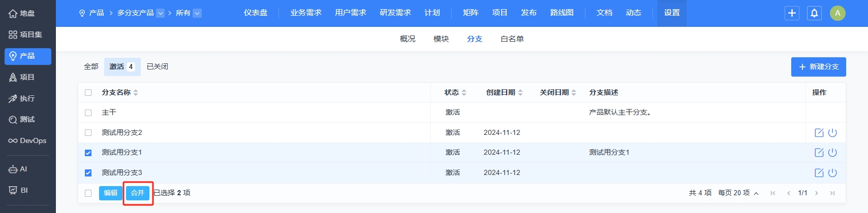Toggle the footer select-all checkbox
The image size is (868, 213).
88,193
